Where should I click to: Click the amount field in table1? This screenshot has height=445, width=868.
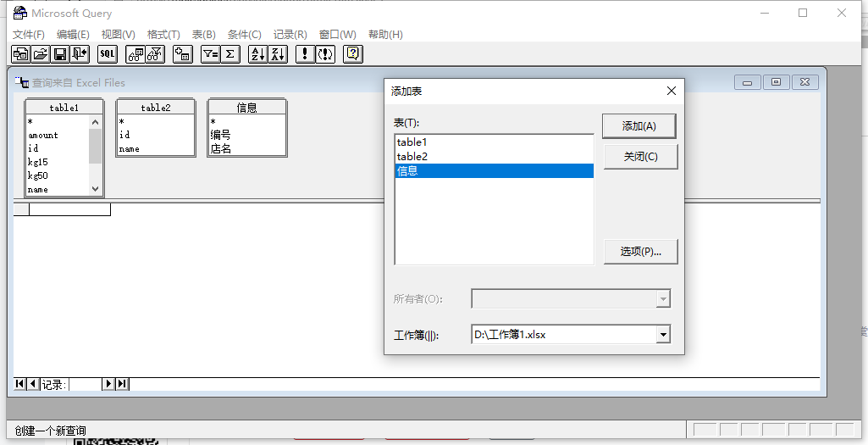tap(43, 136)
